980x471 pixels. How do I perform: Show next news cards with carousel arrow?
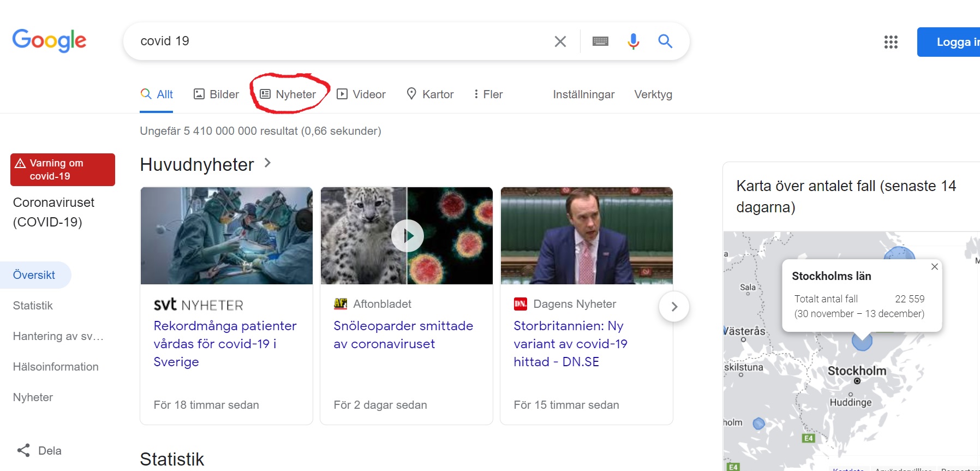tap(674, 307)
